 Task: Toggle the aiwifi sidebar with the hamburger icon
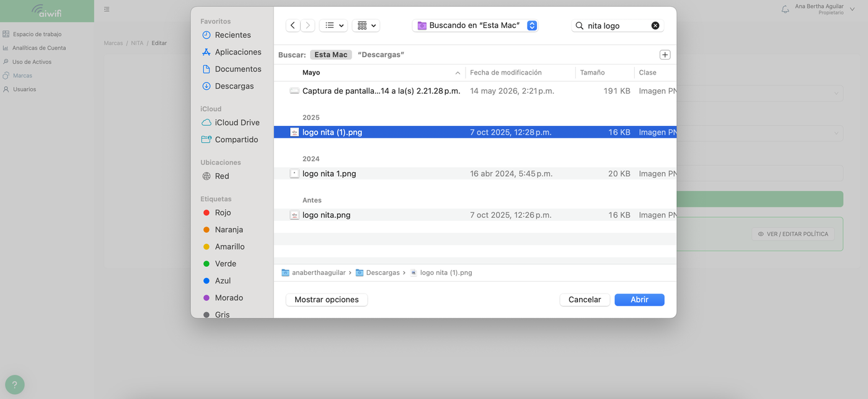(x=107, y=9)
